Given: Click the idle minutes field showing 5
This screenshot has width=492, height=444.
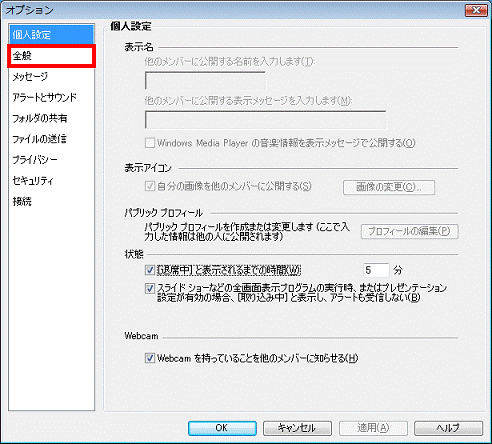Looking at the screenshot, I should point(376,270).
